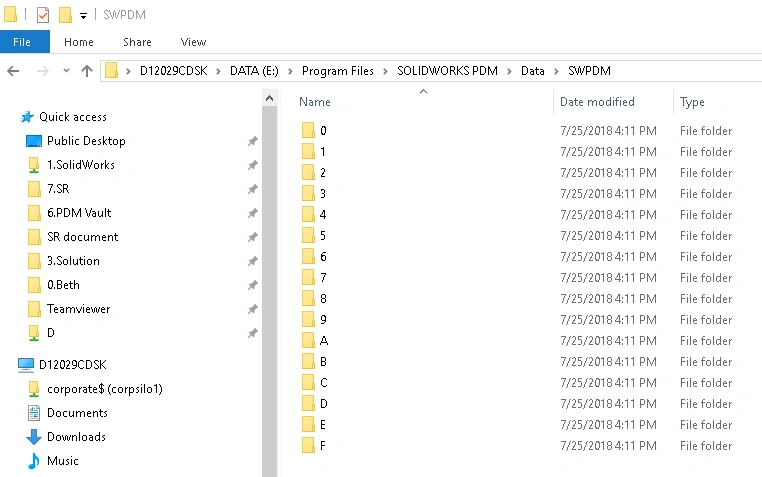Click navigation pane scrollbar up arrow

[x=269, y=99]
